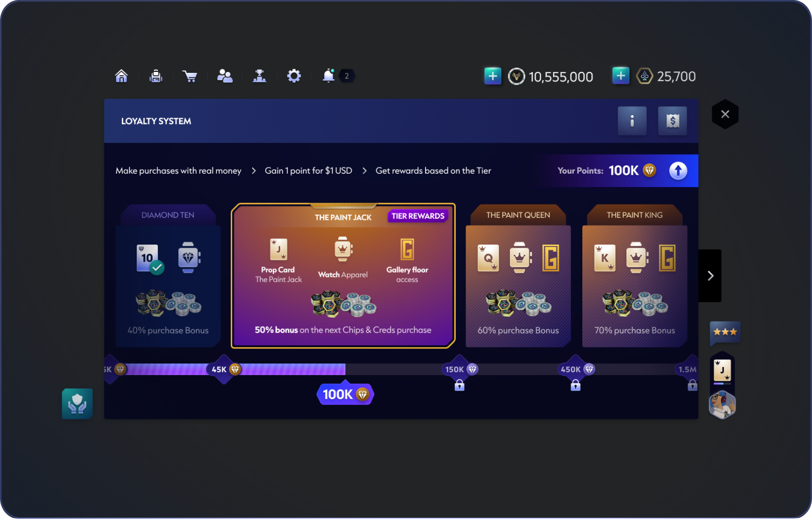Click the 50% bonus chips text
Viewport: 812px width, 519px height.
(x=343, y=330)
